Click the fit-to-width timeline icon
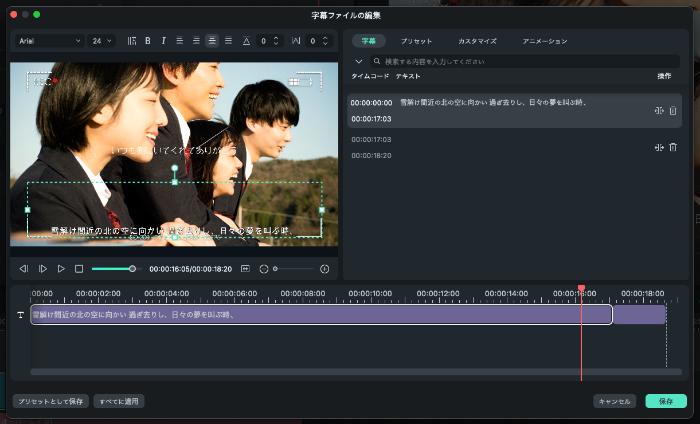This screenshot has width=700, height=424. pyautogui.click(x=245, y=269)
